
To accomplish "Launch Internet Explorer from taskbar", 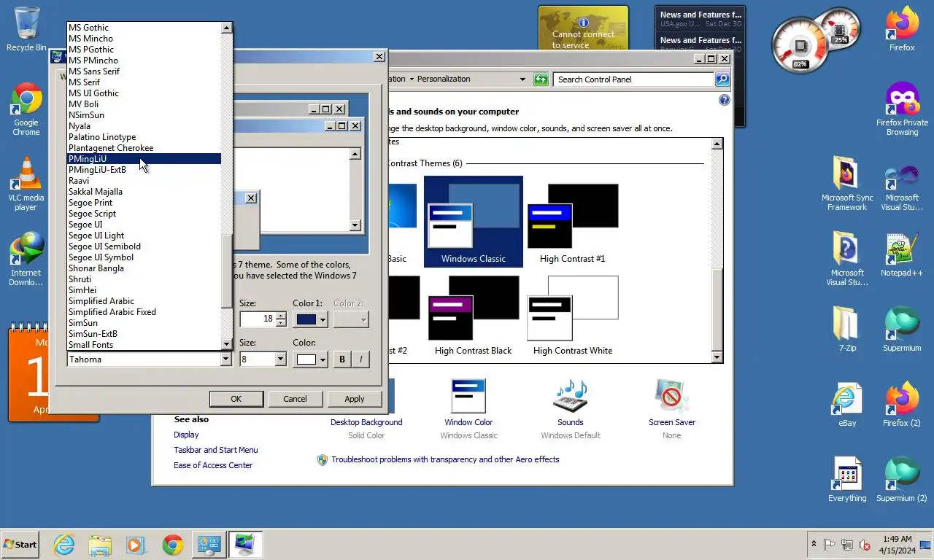I will click(64, 545).
